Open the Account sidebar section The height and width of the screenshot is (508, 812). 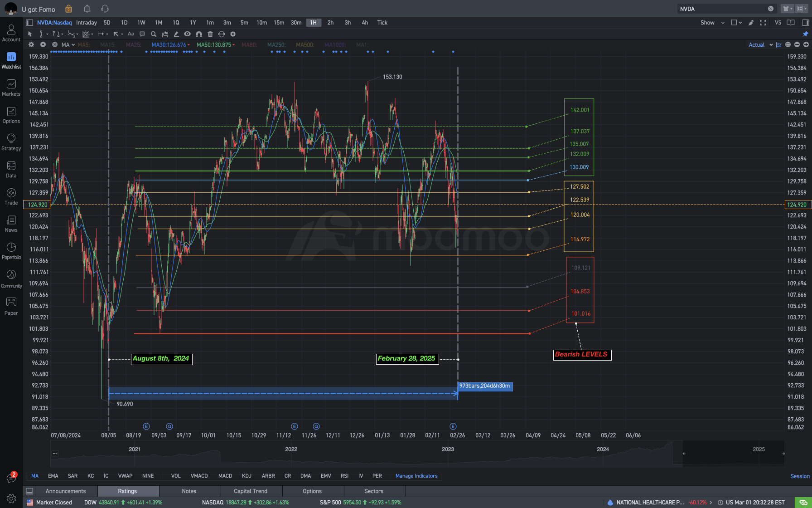click(x=11, y=34)
